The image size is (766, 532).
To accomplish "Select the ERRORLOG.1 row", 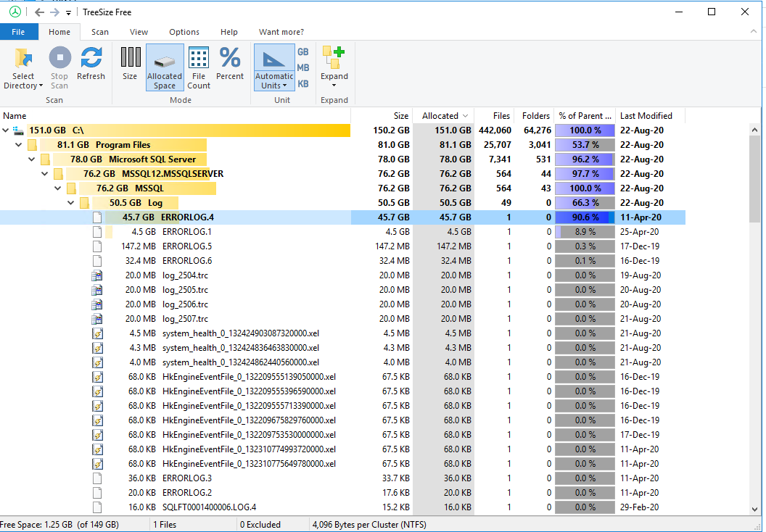I will (x=342, y=232).
